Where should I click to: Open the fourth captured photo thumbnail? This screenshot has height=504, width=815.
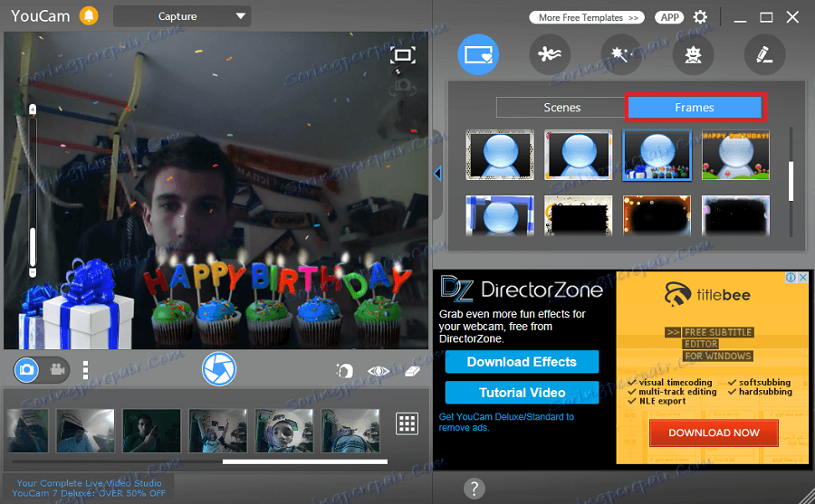pos(217,430)
